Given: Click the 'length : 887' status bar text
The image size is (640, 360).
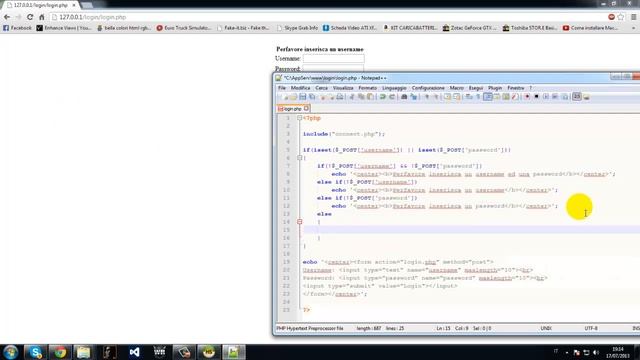Looking at the screenshot, I should [368, 328].
